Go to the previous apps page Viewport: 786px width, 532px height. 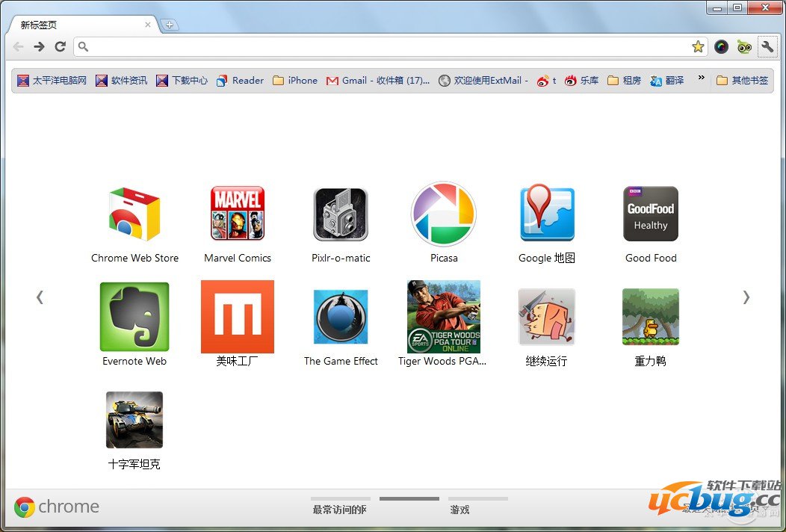pos(40,297)
